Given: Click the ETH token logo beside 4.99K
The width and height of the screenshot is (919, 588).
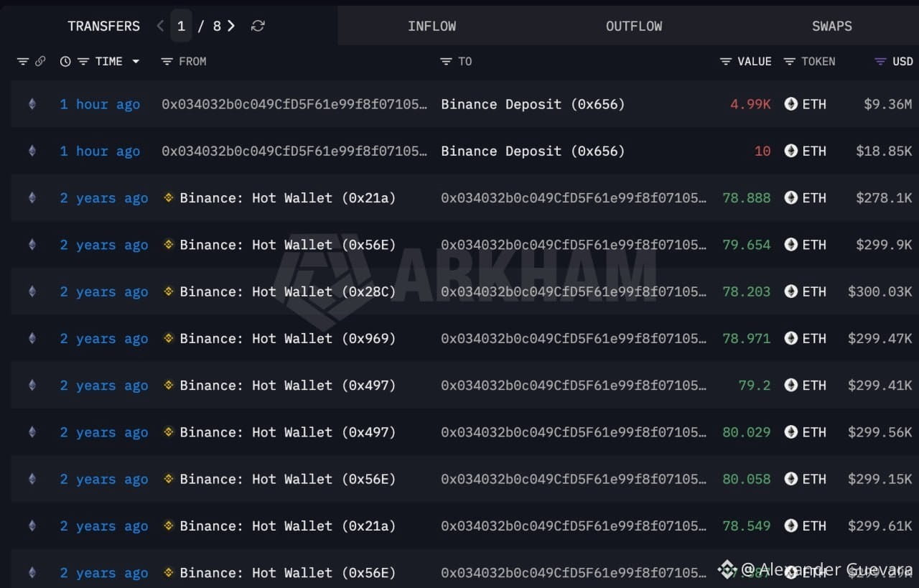Looking at the screenshot, I should coord(790,104).
